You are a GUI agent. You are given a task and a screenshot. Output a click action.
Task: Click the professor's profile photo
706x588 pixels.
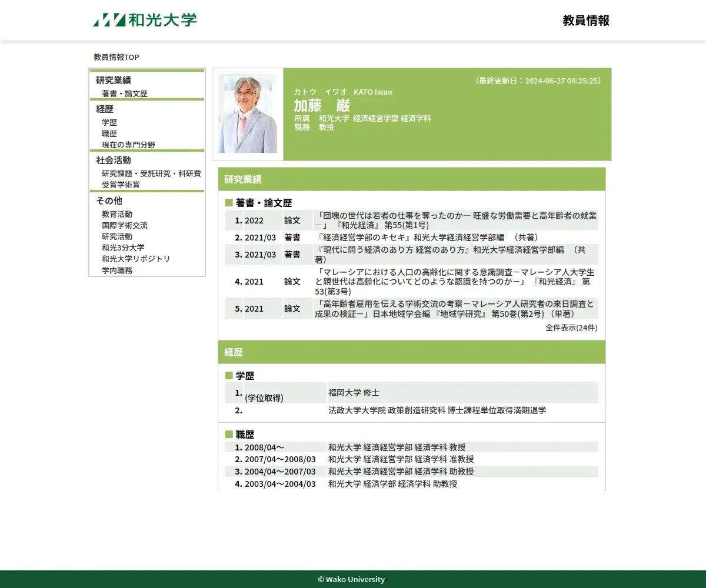tap(248, 114)
